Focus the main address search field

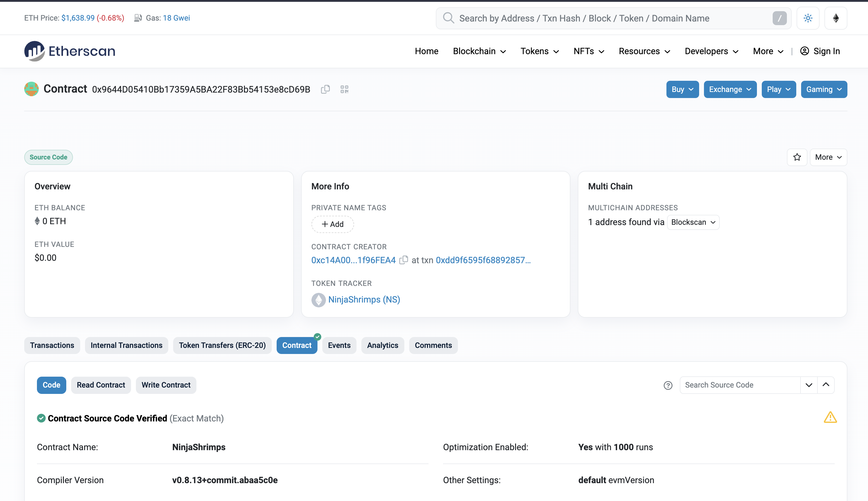pos(613,18)
